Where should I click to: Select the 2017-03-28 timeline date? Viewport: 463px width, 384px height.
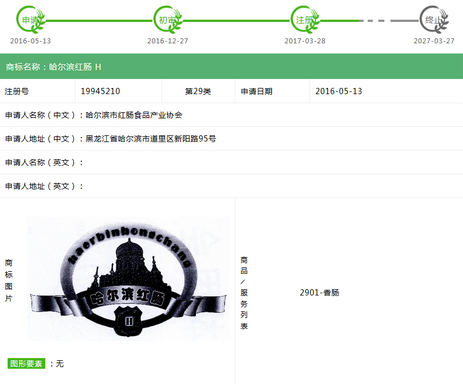pyautogui.click(x=305, y=41)
